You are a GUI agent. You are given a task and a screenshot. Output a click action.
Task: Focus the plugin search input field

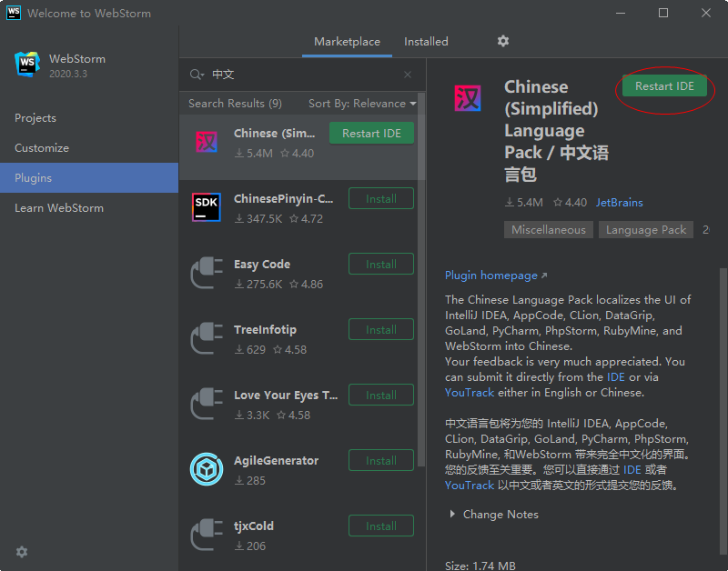point(304,75)
